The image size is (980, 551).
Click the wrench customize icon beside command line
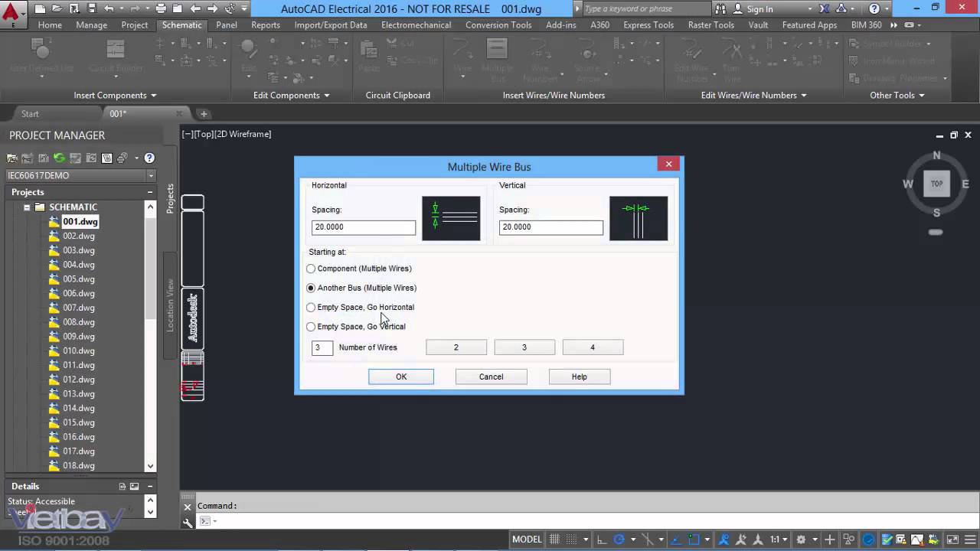188,523
